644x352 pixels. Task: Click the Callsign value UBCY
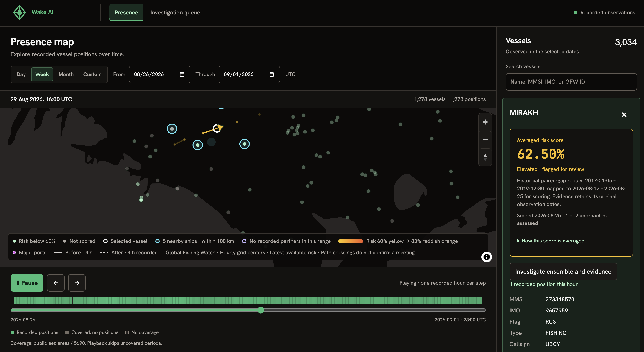pos(553,344)
